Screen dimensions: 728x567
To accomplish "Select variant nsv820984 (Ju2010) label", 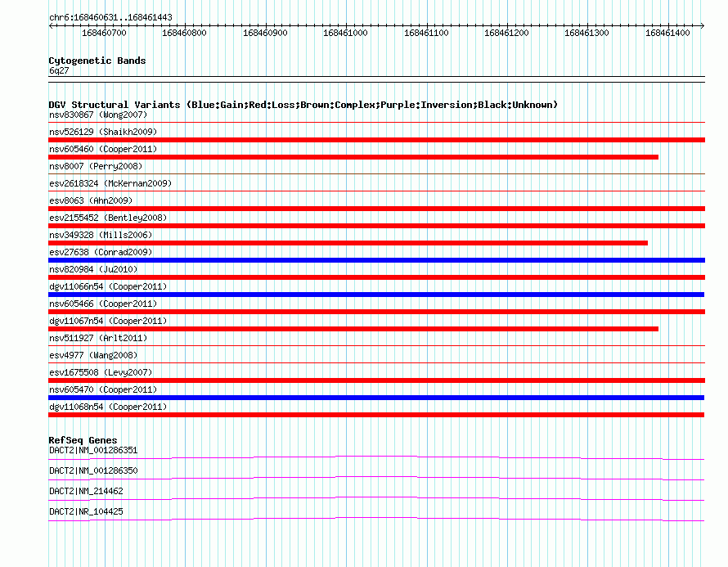I will pos(93,269).
